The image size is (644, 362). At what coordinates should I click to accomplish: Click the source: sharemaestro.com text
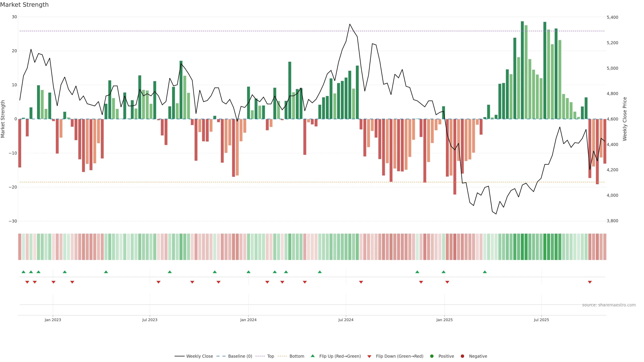(609, 305)
